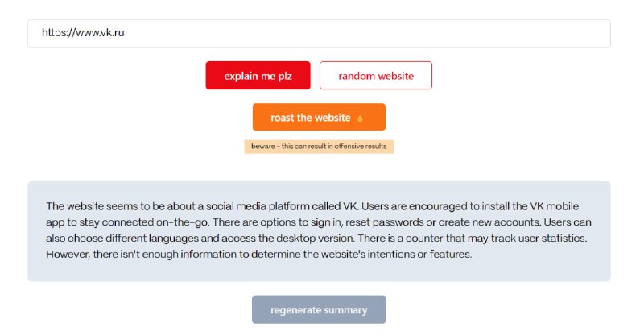Regenerate the summary with the gray button
This screenshot has width=644, height=336.
click(x=319, y=309)
